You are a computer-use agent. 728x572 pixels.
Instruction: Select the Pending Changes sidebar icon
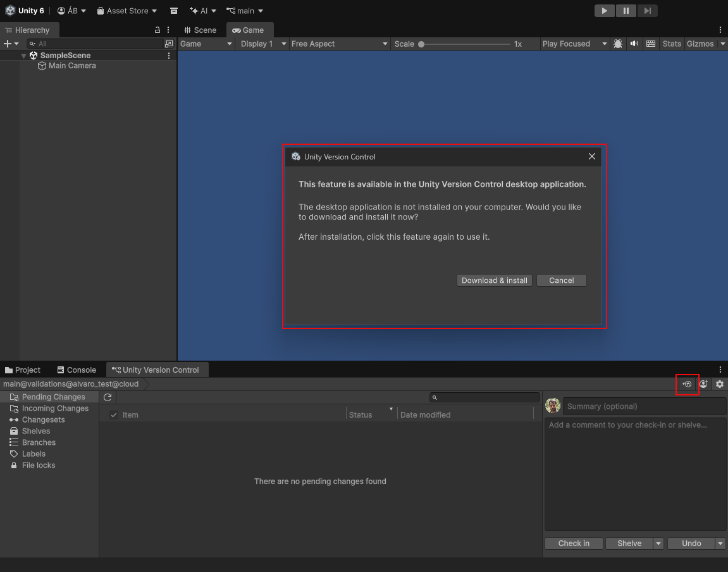tap(47, 397)
